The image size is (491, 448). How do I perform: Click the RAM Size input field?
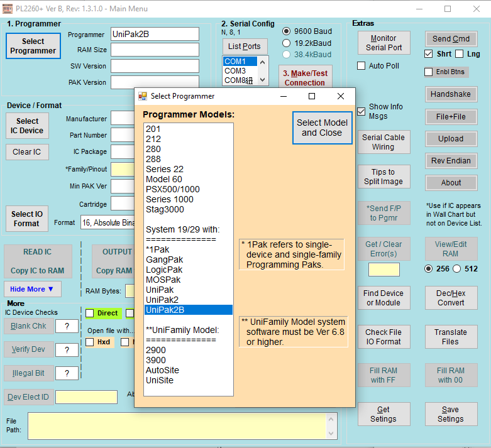click(x=155, y=50)
